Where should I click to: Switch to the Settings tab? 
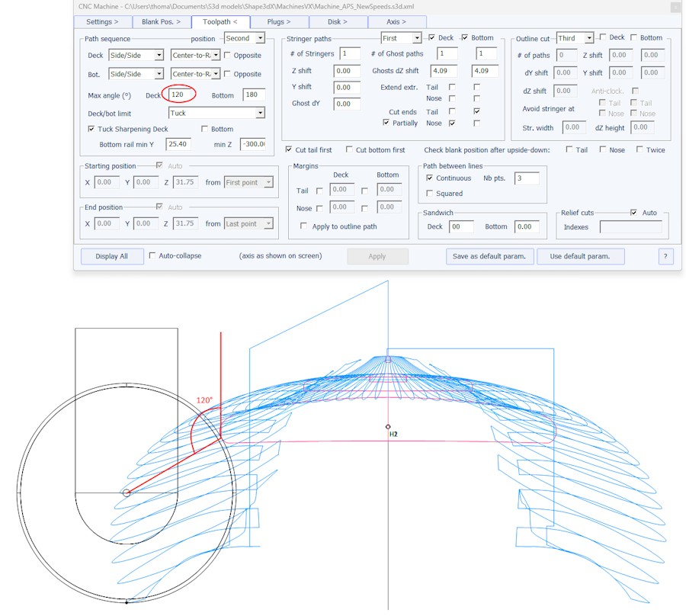pos(102,22)
